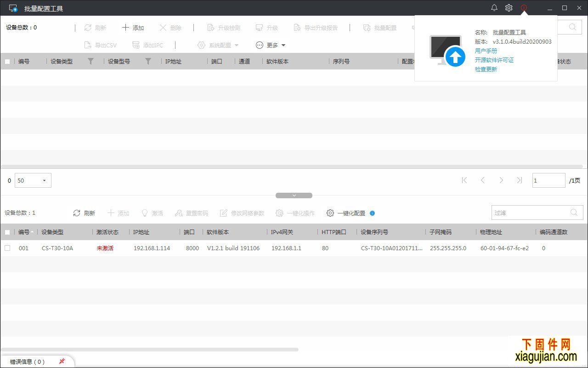
Task: Open the notification bell icon
Action: [x=494, y=8]
